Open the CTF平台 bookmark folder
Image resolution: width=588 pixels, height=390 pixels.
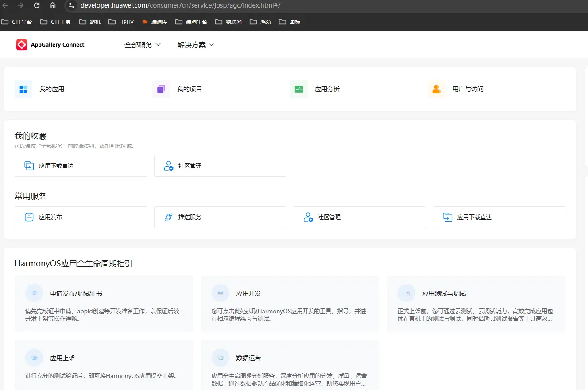point(17,22)
